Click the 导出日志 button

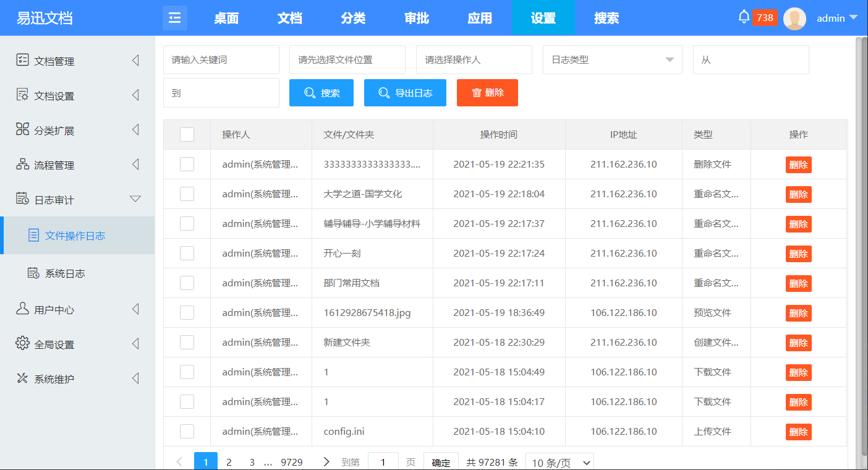click(x=405, y=93)
